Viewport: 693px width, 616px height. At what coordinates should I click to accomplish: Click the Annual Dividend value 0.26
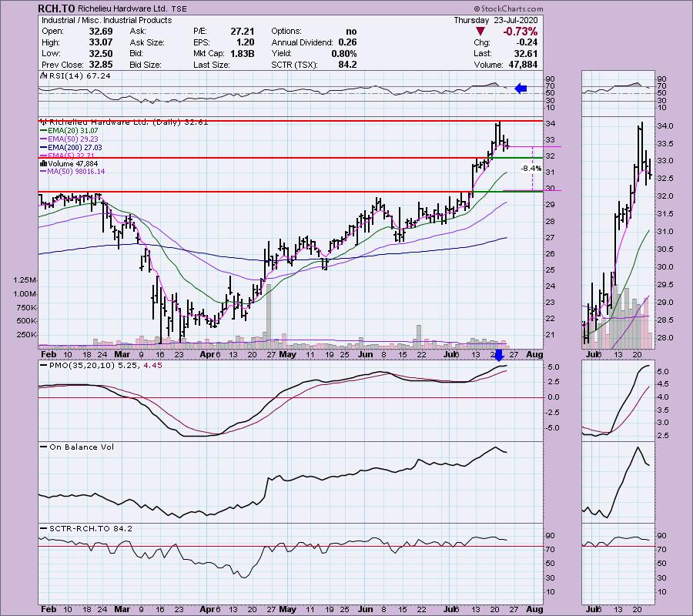point(348,42)
